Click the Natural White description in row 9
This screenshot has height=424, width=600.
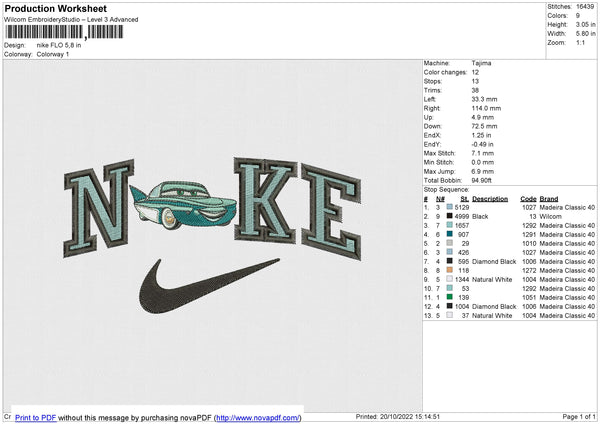click(x=492, y=279)
